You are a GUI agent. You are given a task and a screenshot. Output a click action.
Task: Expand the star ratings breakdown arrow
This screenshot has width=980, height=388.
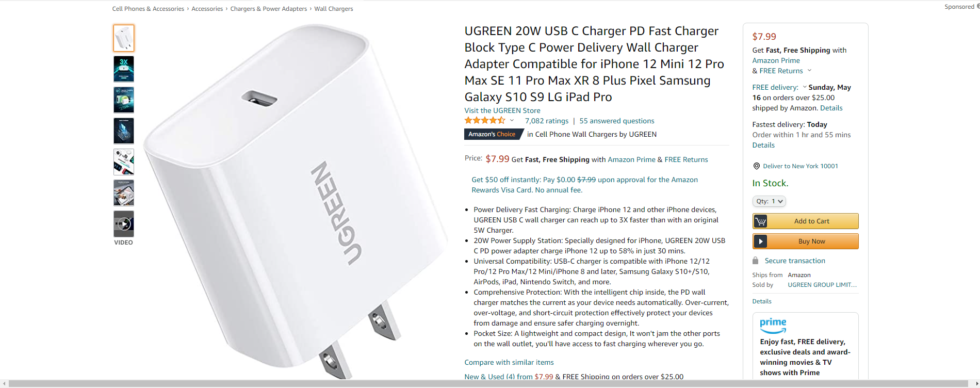[512, 121]
